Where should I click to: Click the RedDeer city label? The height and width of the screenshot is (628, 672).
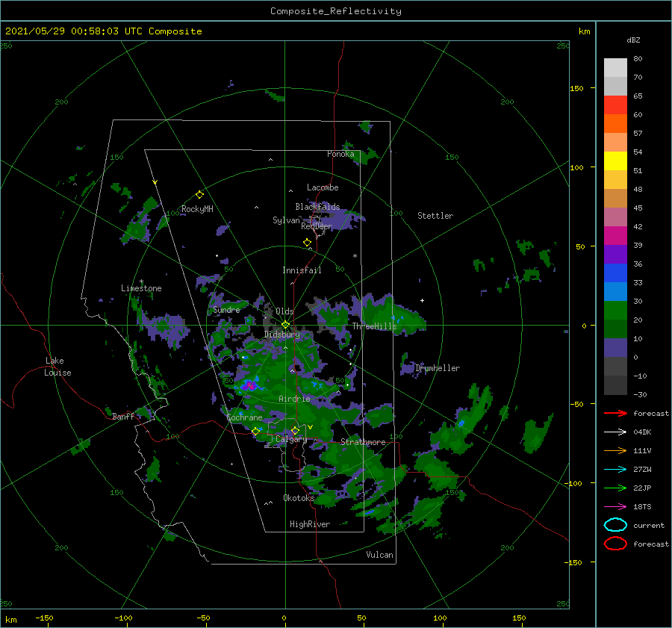317,226
